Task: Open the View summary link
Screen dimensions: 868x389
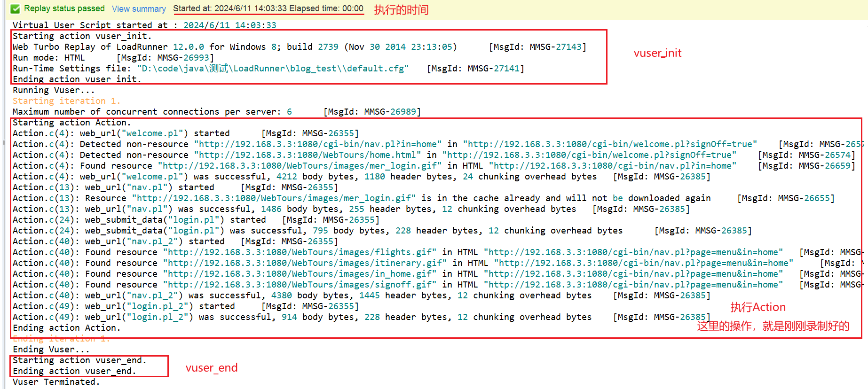Action: click(139, 9)
